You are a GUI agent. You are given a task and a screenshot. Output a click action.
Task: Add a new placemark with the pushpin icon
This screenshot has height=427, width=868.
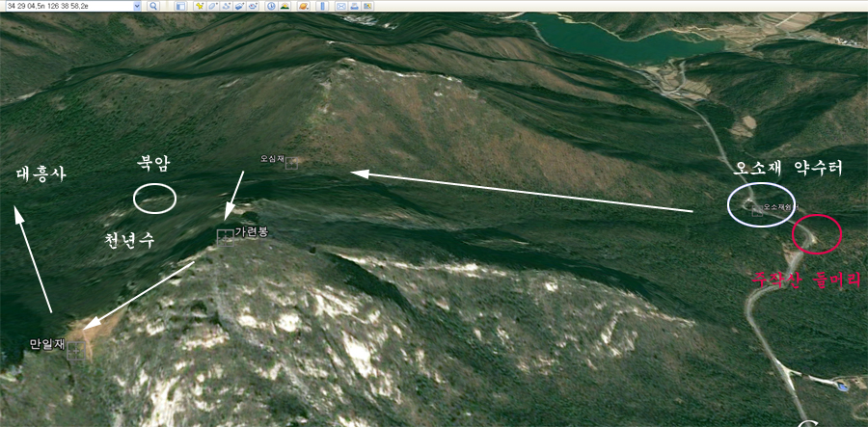pos(199,6)
